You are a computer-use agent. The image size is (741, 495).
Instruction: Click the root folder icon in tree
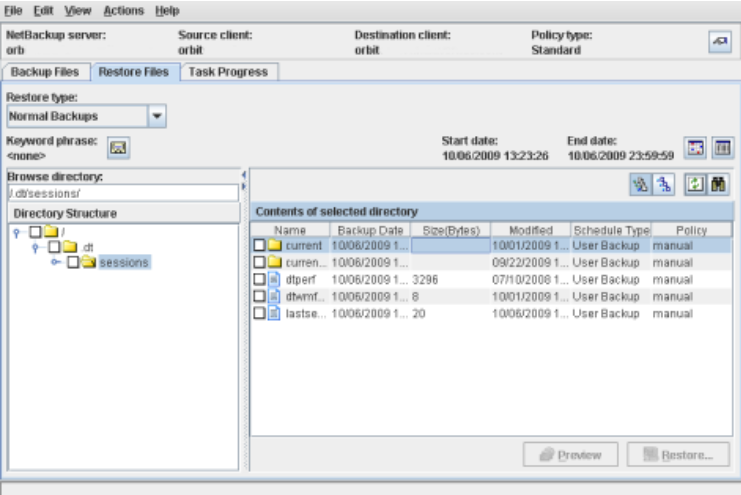click(51, 231)
